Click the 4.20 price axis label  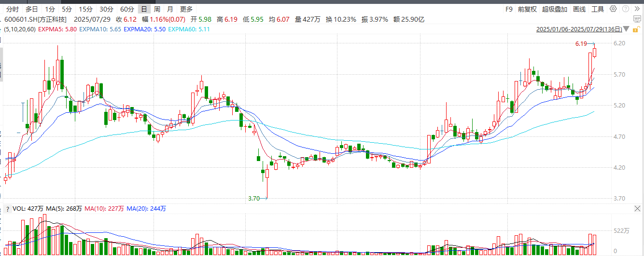[619, 168]
